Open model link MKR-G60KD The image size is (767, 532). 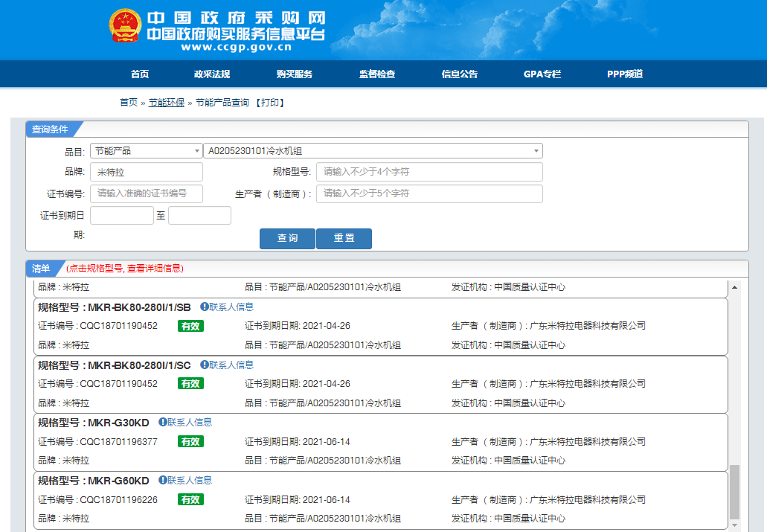118,481
